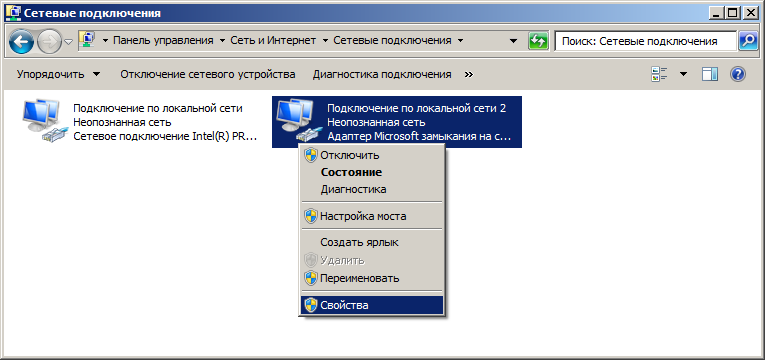Viewport: 765px width, 360px height.
Task: Click text Адаптер Microsoft замыкания на с...
Action: click(419, 136)
